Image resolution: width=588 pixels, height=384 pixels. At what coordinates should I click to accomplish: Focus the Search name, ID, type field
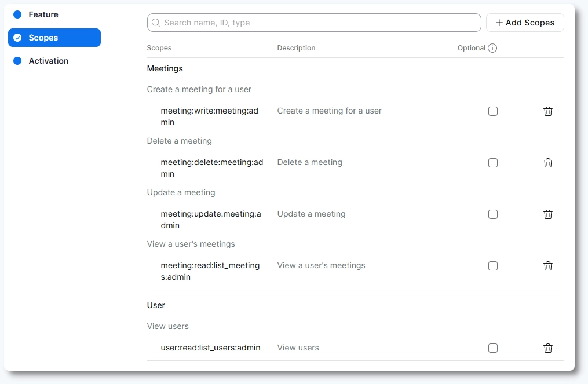[319, 23]
